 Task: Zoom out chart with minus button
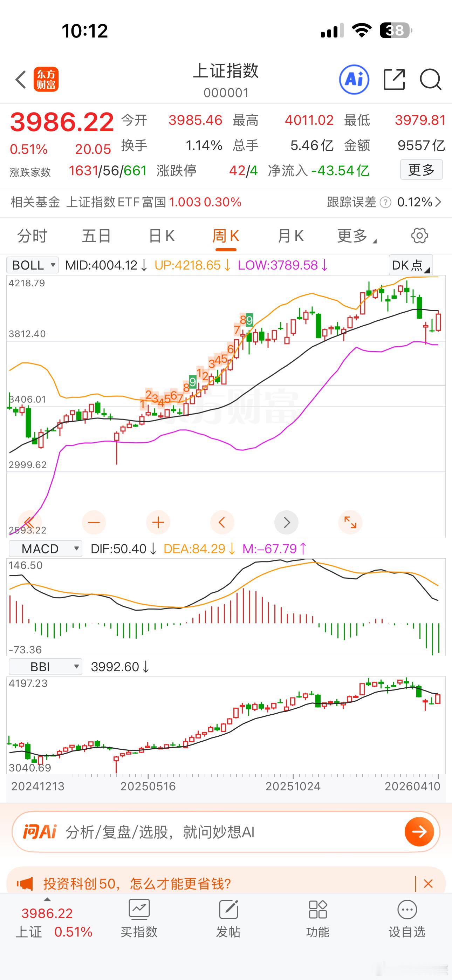click(x=94, y=522)
